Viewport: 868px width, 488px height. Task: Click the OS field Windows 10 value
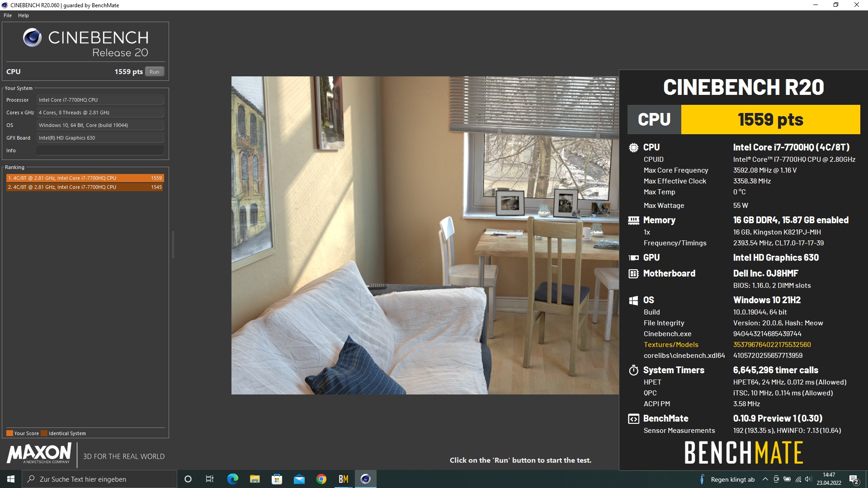pyautogui.click(x=100, y=125)
